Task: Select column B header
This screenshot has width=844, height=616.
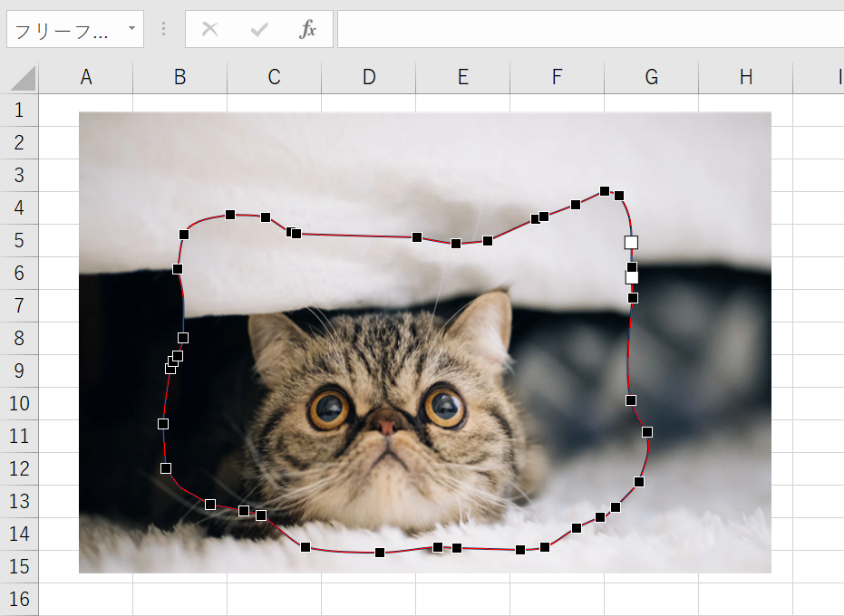Action: (x=179, y=78)
